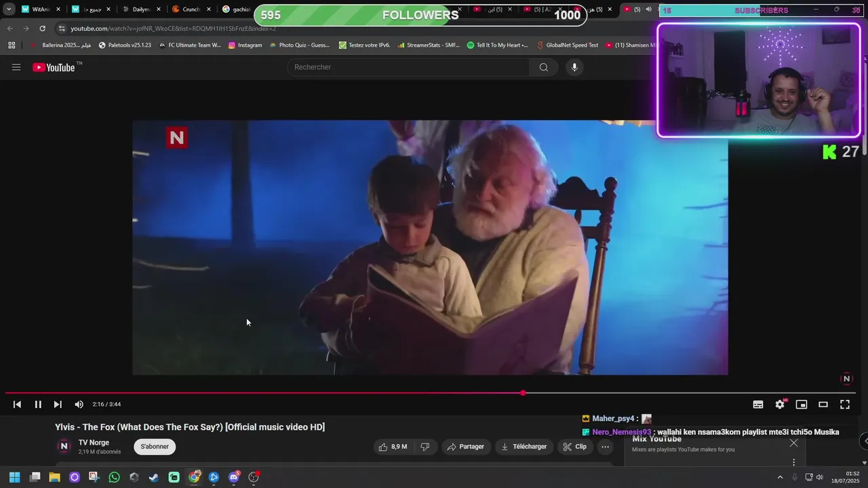Open File Explorer from the taskbar
The image size is (868, 488).
point(54,477)
